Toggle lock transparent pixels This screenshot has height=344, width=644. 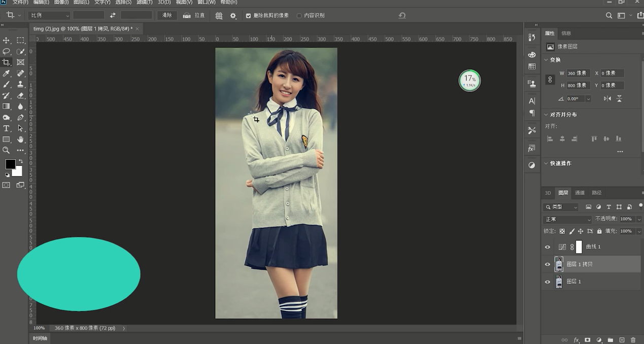pyautogui.click(x=562, y=231)
